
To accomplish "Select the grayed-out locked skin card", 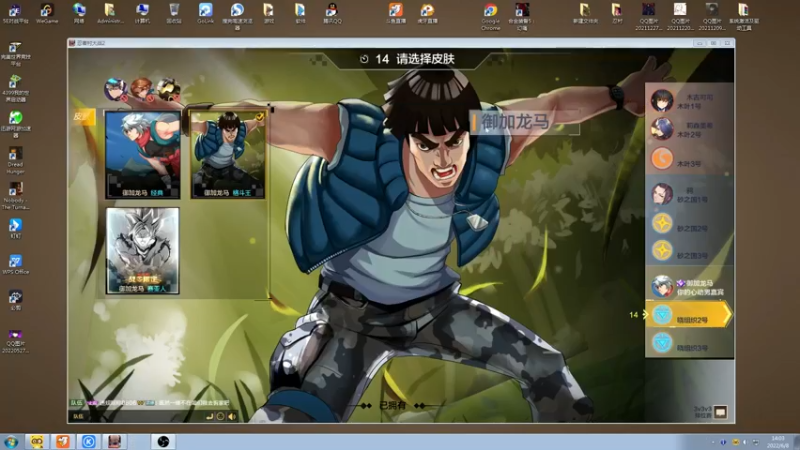I will click(143, 251).
